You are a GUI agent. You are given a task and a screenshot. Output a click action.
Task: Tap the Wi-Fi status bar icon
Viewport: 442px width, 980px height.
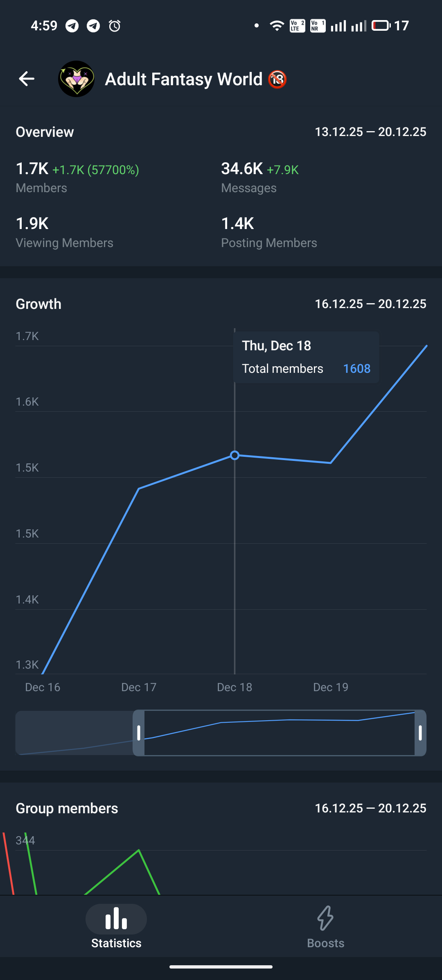pyautogui.click(x=277, y=26)
